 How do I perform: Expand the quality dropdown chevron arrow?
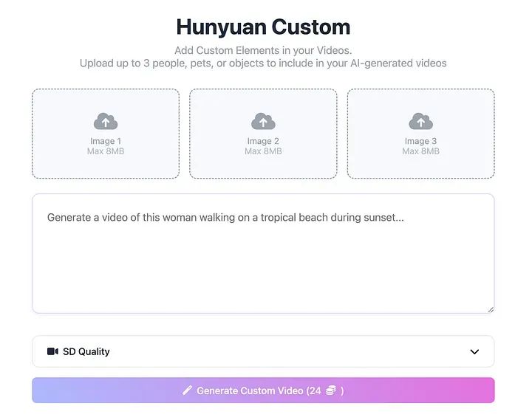pyautogui.click(x=474, y=351)
